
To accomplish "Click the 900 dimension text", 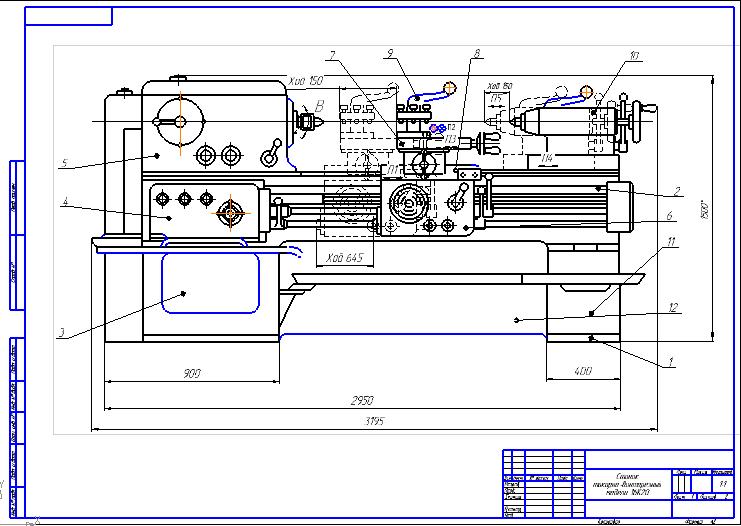I will 192,374.
